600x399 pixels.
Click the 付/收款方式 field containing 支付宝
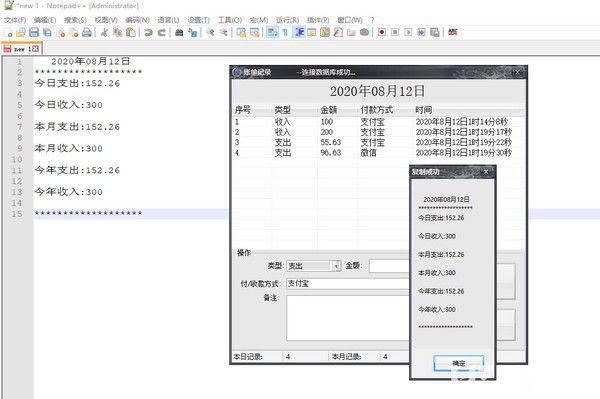348,283
